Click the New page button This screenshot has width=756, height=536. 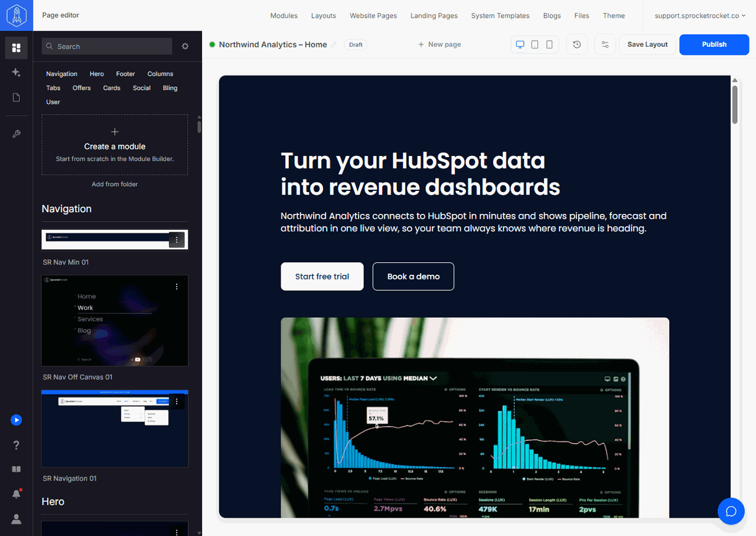439,44
